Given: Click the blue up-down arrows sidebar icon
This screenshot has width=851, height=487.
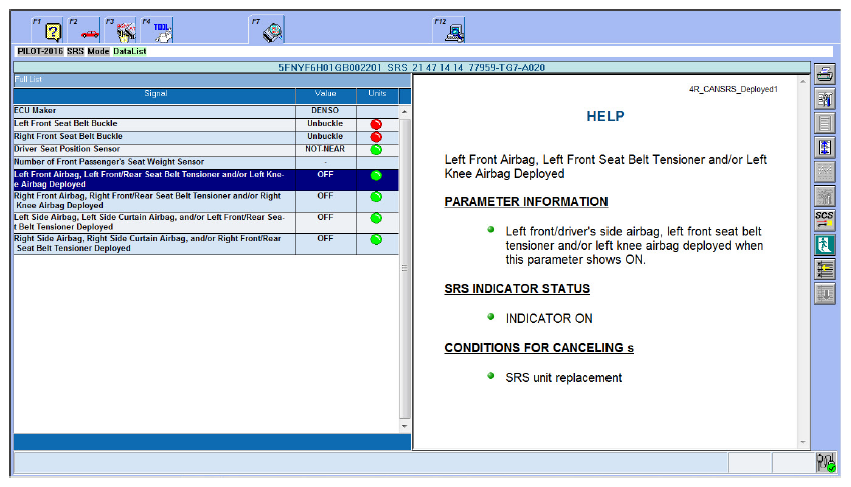Looking at the screenshot, I should point(824,148).
